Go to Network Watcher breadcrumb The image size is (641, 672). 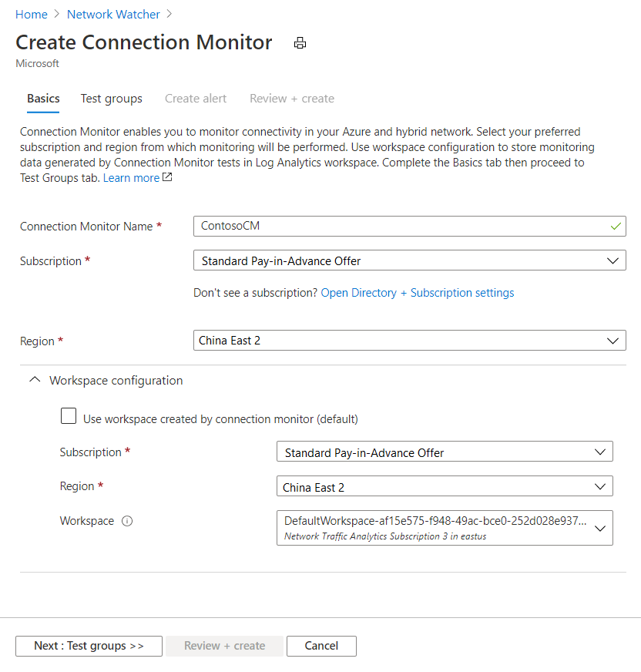pyautogui.click(x=113, y=15)
